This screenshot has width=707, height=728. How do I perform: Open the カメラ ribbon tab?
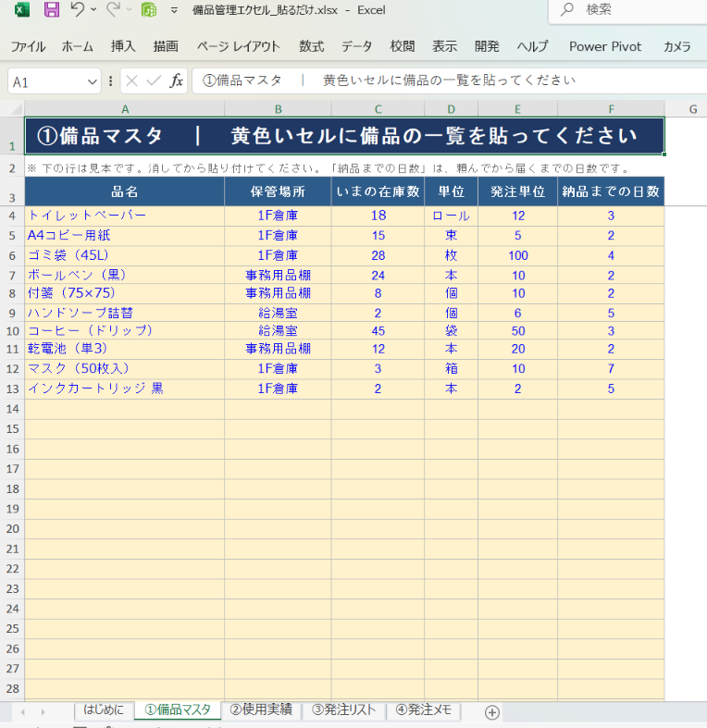coord(676,46)
